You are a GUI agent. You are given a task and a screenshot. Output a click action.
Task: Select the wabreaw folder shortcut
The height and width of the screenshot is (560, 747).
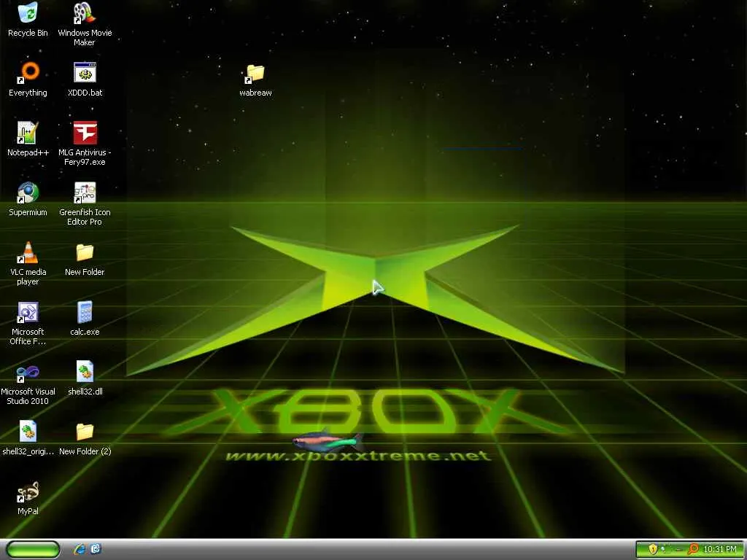[x=255, y=73]
